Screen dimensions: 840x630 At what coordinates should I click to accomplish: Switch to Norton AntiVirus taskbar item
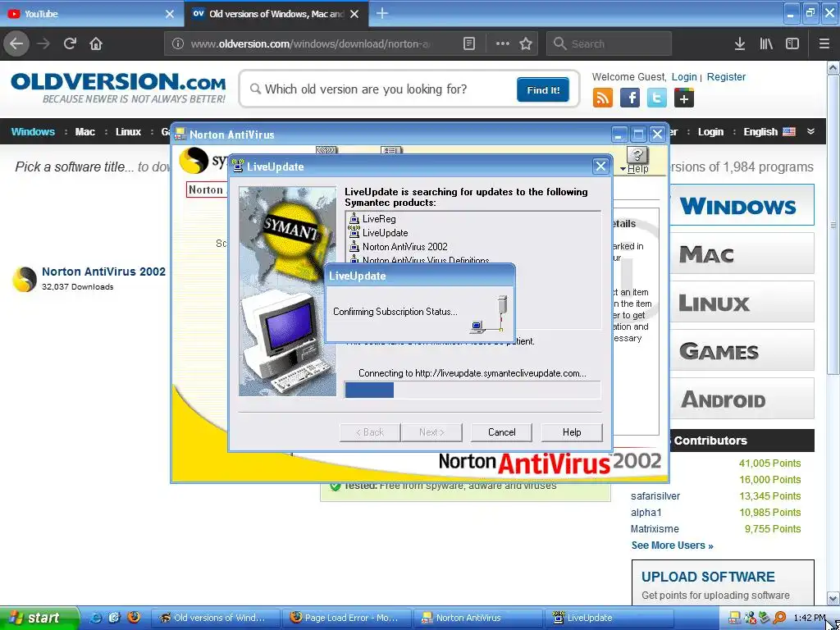tap(478, 618)
